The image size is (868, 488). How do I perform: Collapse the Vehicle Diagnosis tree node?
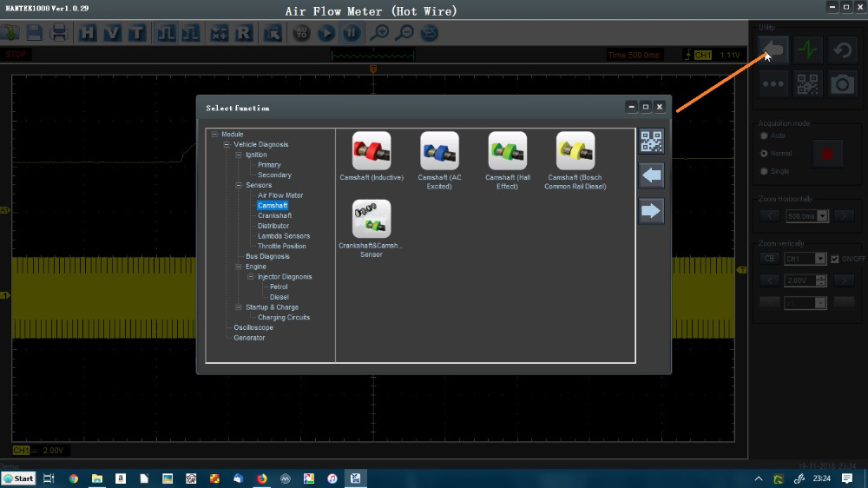tap(227, 144)
